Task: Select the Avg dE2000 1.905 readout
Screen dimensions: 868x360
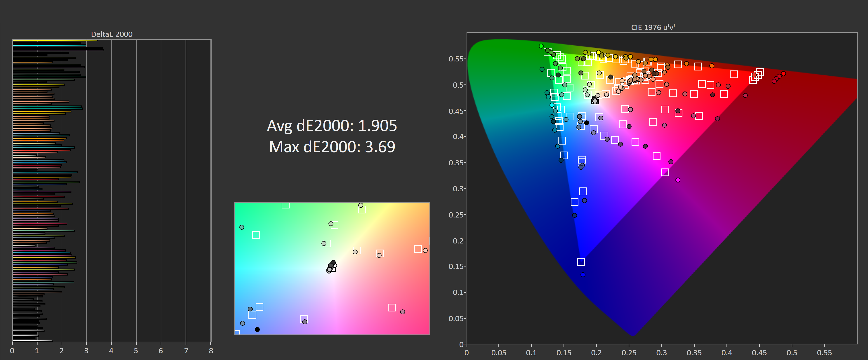Action: coord(332,126)
